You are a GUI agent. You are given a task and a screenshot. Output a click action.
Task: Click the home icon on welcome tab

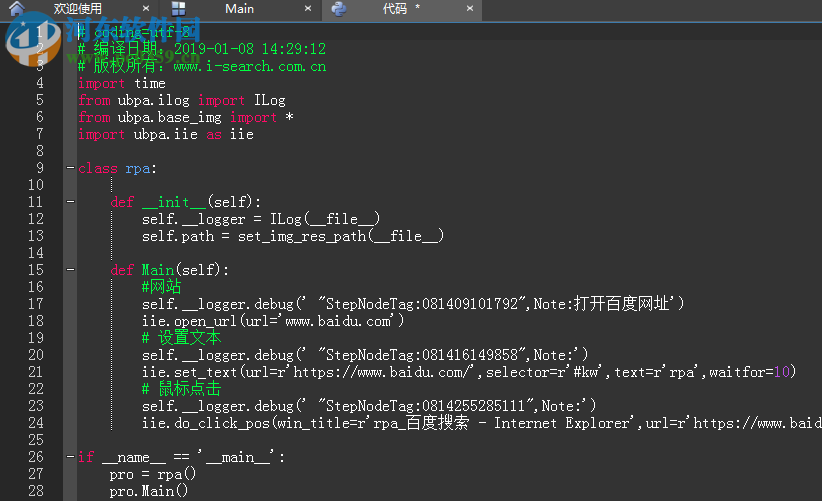(17, 8)
